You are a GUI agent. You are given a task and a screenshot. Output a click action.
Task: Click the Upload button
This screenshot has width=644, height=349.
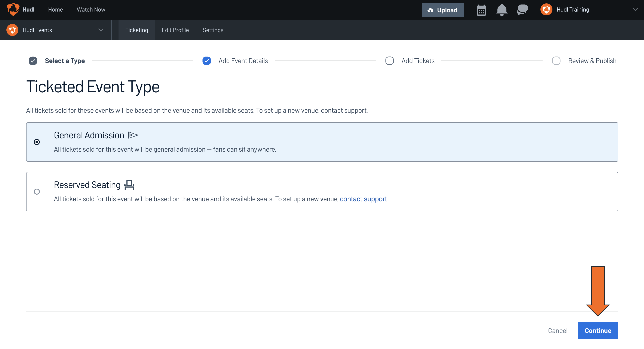[x=443, y=10]
